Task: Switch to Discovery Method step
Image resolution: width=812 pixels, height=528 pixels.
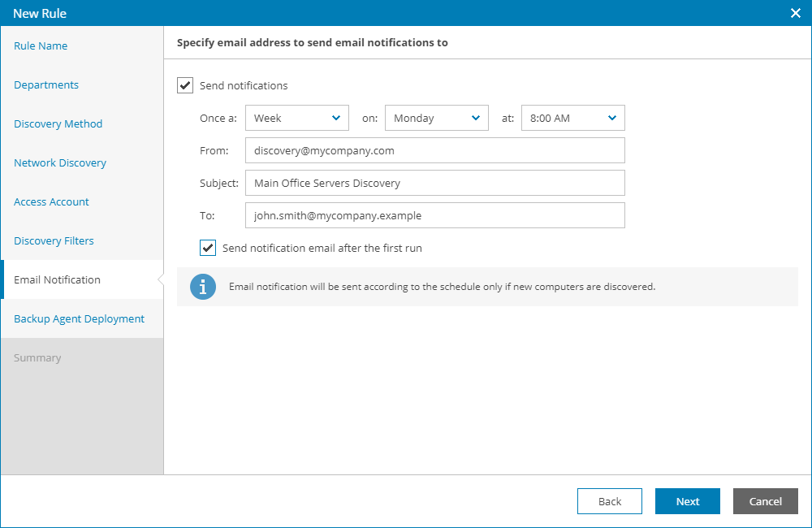Action: click(x=58, y=124)
